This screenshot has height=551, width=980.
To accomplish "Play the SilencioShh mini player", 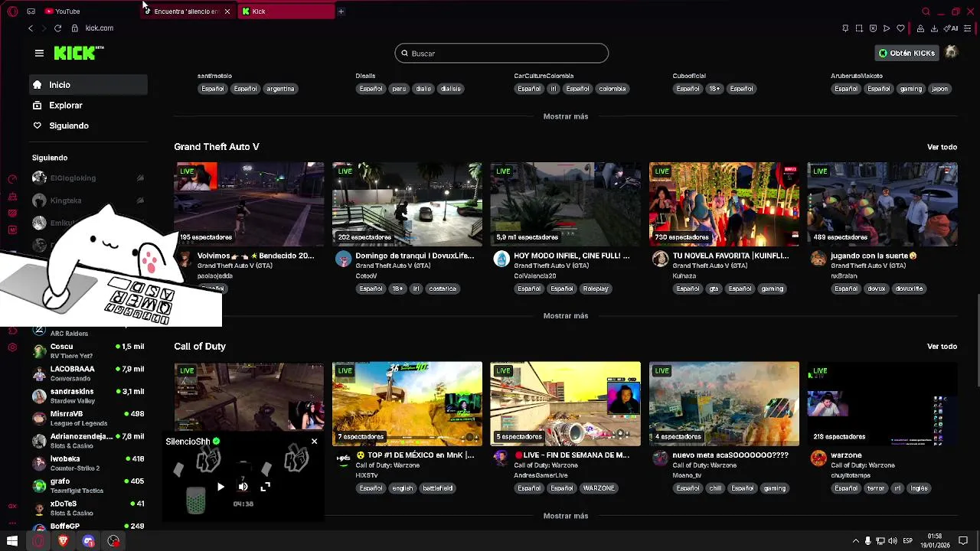I will point(220,487).
